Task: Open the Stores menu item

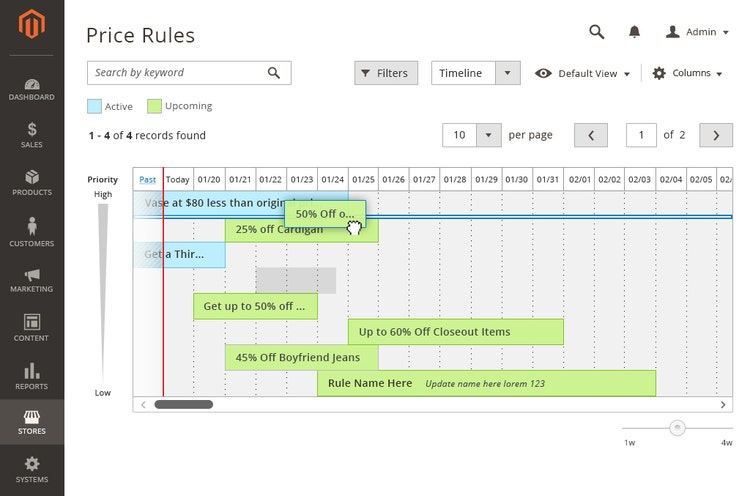Action: tap(32, 422)
